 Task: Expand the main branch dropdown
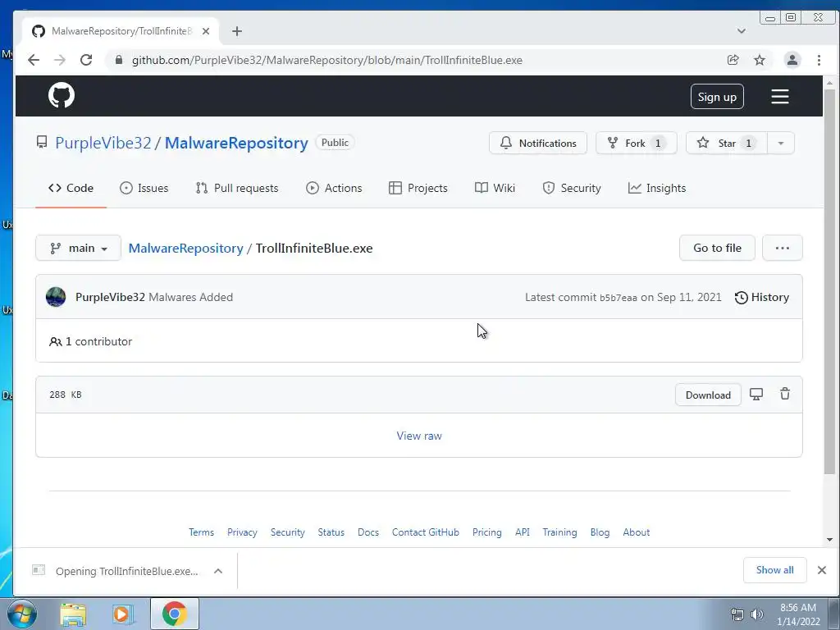click(x=78, y=248)
